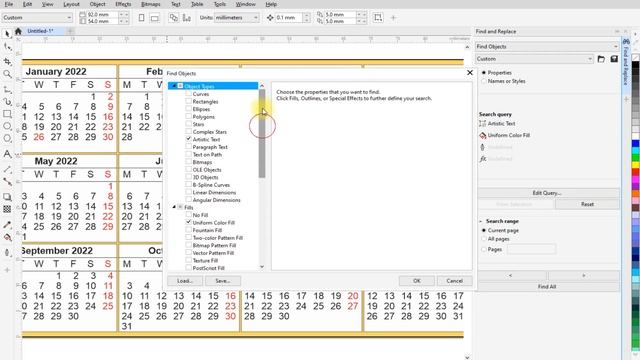This screenshot has height=360, width=640.
Task: Click the Load... button
Action: pyautogui.click(x=185, y=281)
